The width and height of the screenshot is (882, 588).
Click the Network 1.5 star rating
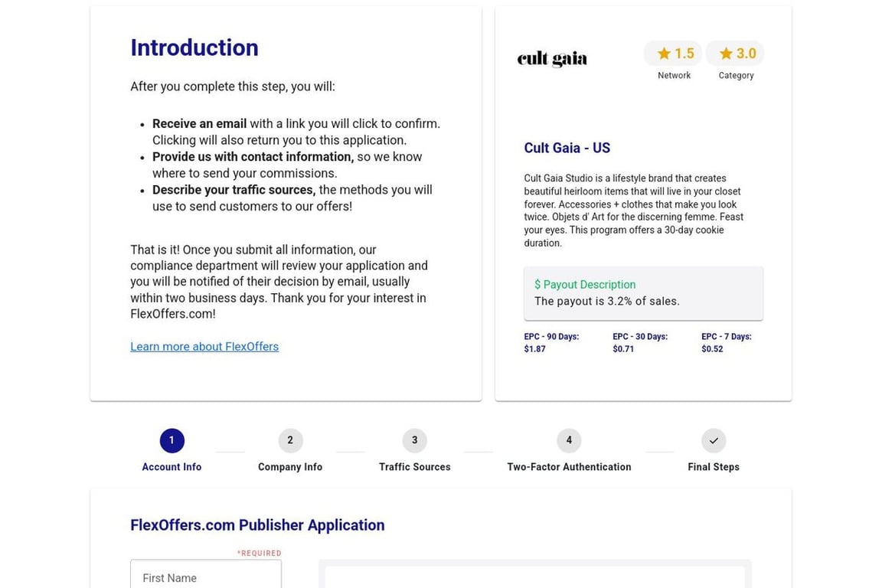coord(674,54)
